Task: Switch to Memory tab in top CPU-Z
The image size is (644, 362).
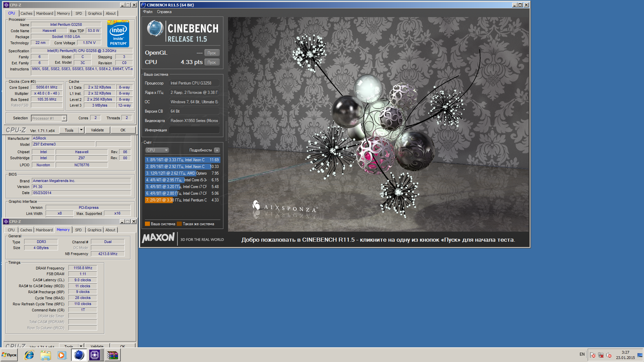Action: tap(63, 13)
